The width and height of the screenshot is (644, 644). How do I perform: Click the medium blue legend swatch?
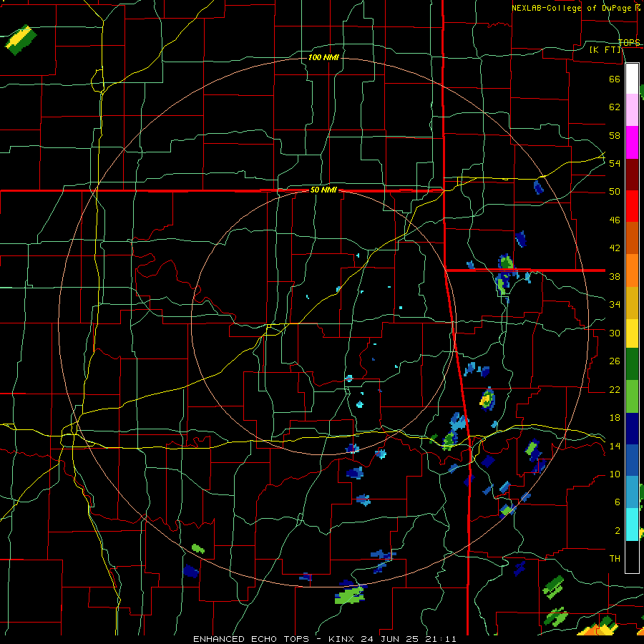(x=632, y=461)
